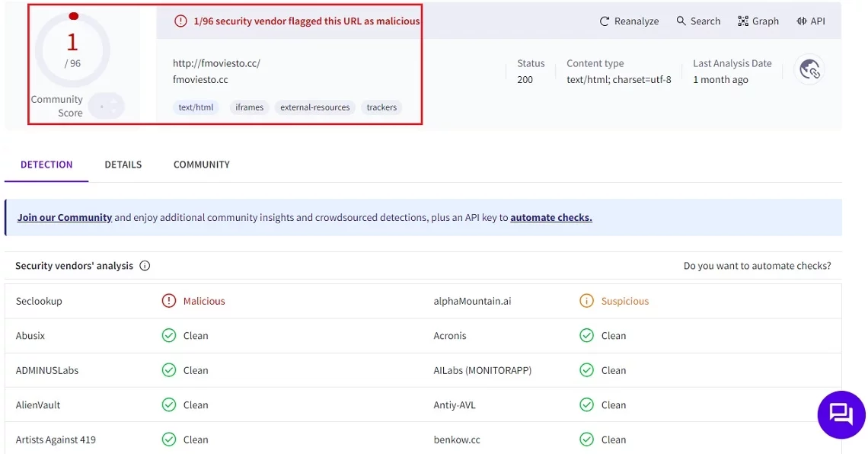Click the detection score circle showing 1/96
Screen dimensions: 868x454
pyautogui.click(x=72, y=50)
